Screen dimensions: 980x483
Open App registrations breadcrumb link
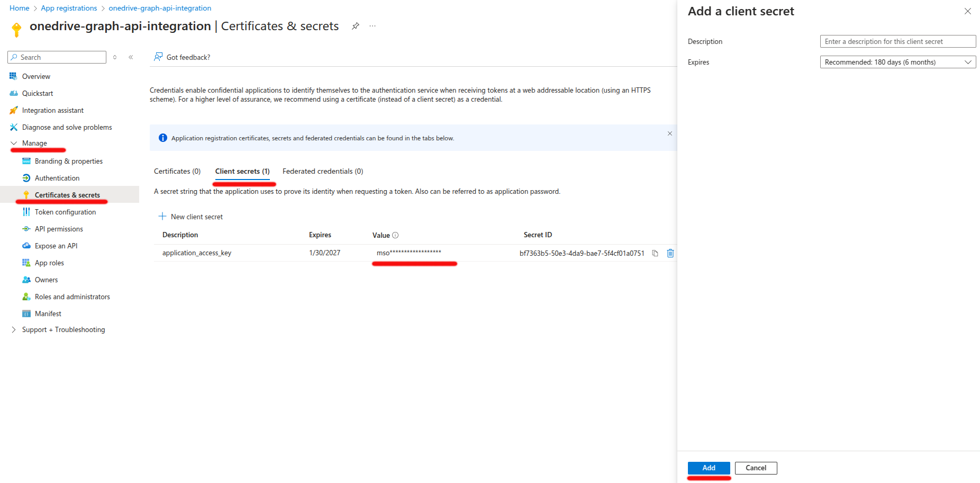click(x=69, y=8)
